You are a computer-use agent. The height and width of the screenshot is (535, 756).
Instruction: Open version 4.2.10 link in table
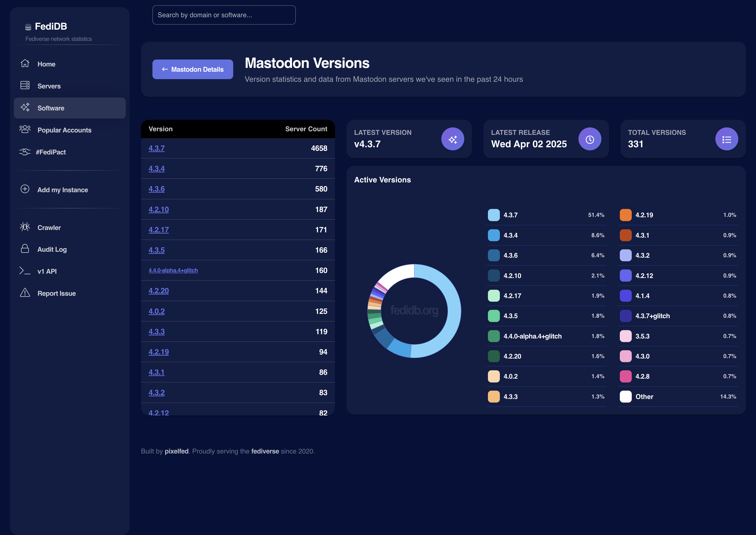tap(158, 209)
